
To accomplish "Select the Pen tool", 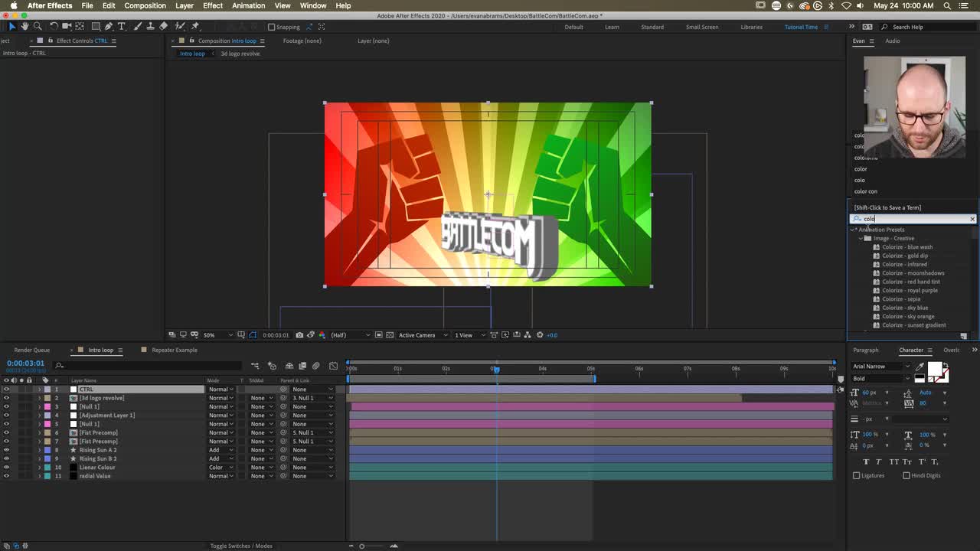I will pyautogui.click(x=108, y=27).
